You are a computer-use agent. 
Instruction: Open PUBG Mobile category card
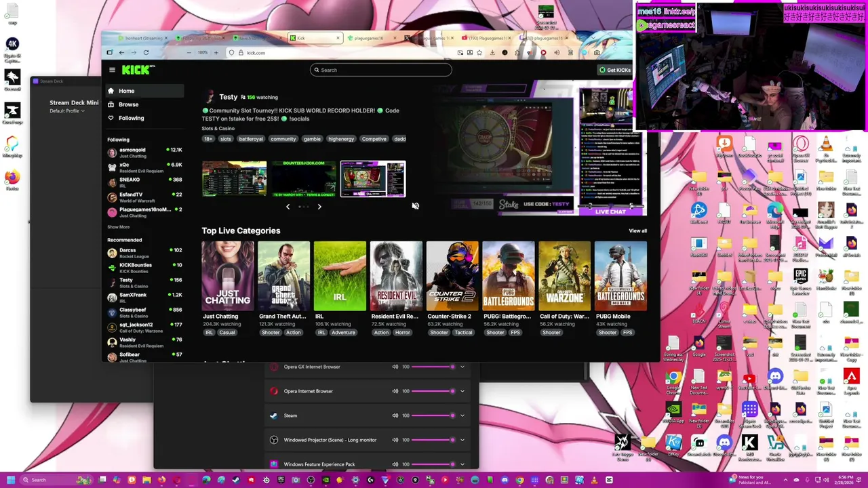click(x=620, y=277)
